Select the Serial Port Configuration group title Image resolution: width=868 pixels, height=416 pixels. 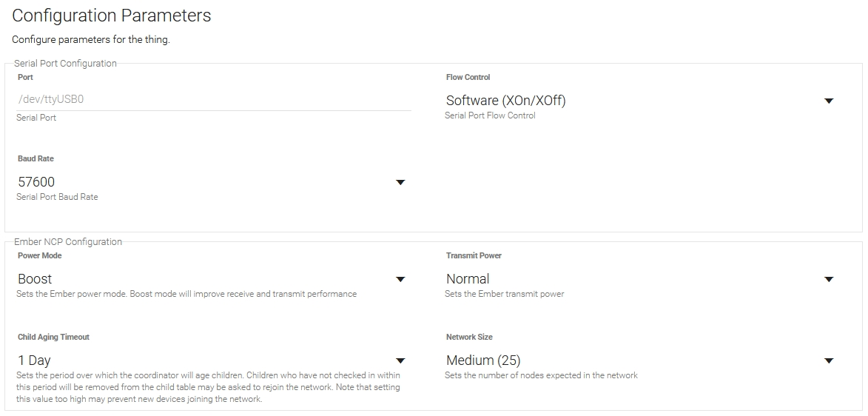point(65,64)
